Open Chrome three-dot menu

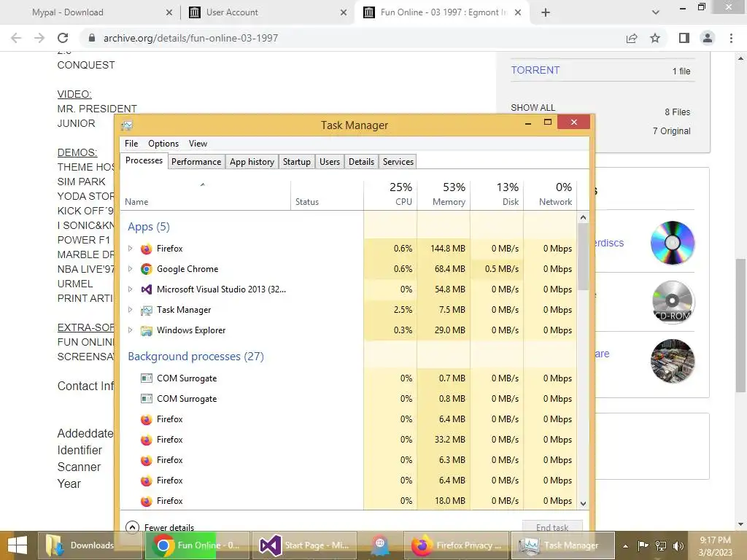pyautogui.click(x=731, y=38)
